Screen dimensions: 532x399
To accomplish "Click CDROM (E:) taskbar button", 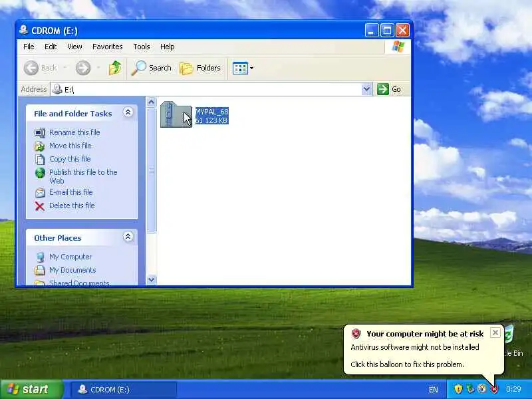I will coord(124,390).
